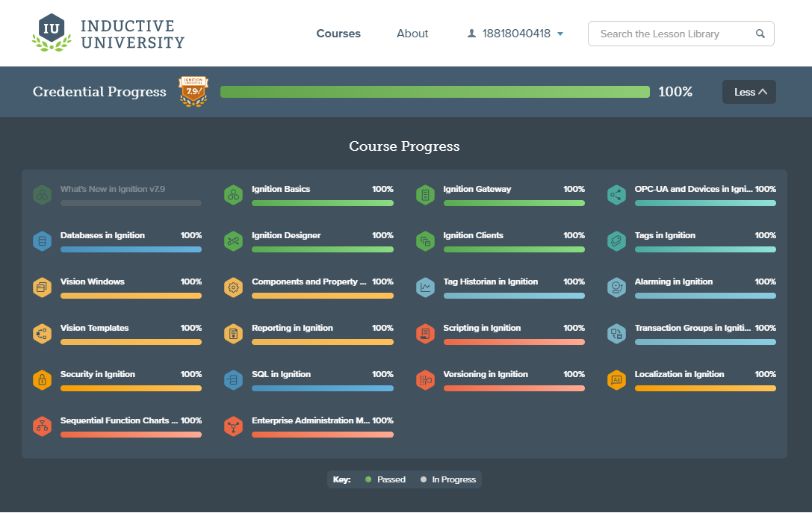Screen dimensions: 812x513
Task: Open the Ignition Basics hexagon icon
Action: 234,195
